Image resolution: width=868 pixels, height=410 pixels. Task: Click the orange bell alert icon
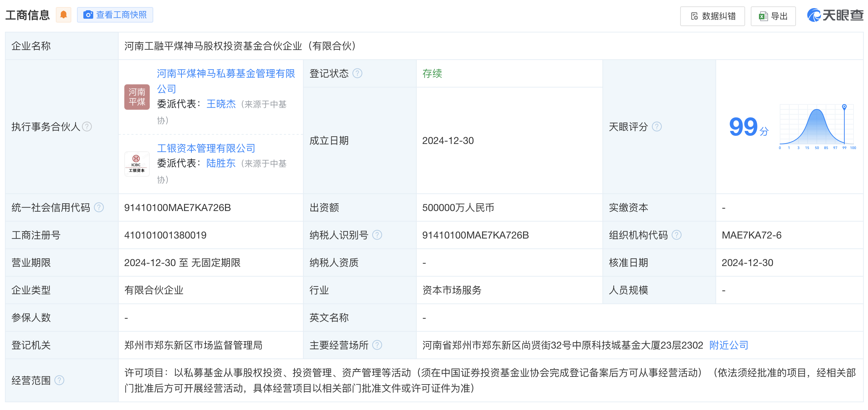[x=64, y=15]
